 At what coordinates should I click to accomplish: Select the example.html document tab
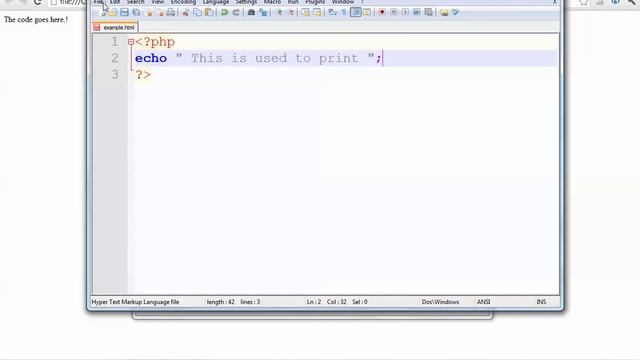(116, 27)
